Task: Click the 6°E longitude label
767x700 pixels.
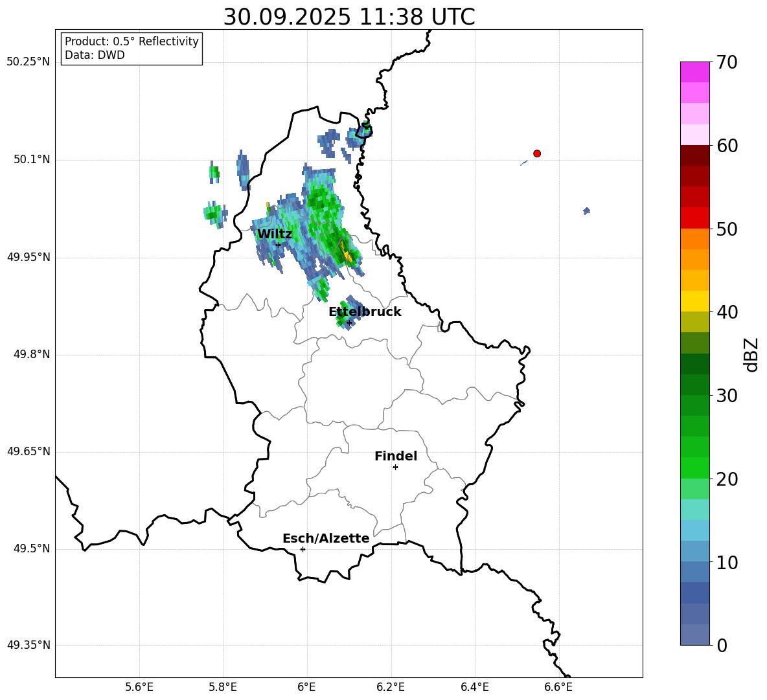Action: tap(306, 687)
